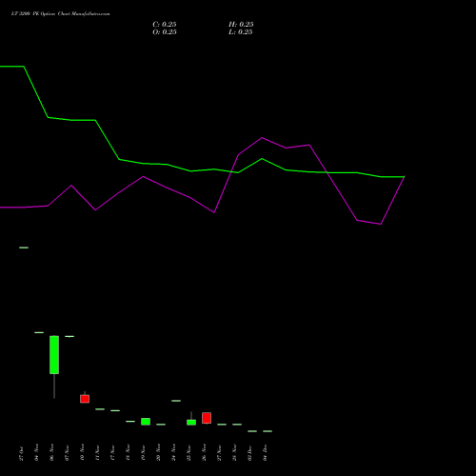The width and height of the screenshot is (476, 476).
Task: Select the red candle above 26 Nov
Action: (x=207, y=418)
